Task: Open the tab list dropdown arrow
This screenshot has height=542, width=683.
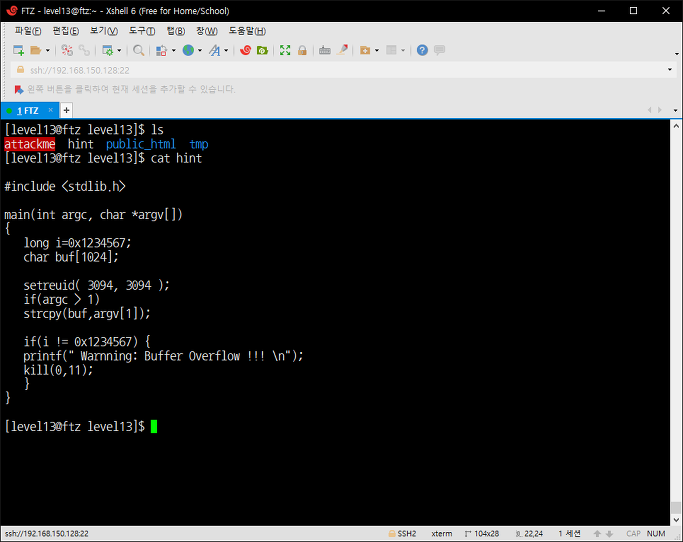Action: tap(676, 111)
